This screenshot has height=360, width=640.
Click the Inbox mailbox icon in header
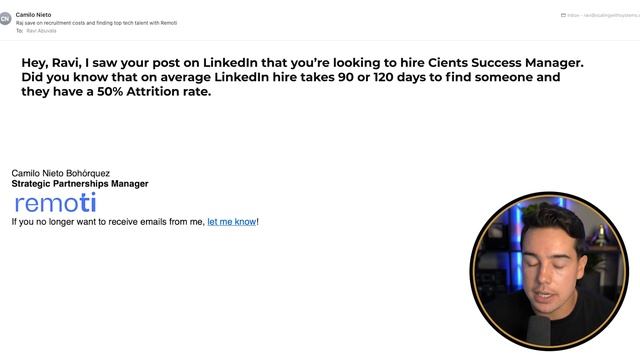563,15
